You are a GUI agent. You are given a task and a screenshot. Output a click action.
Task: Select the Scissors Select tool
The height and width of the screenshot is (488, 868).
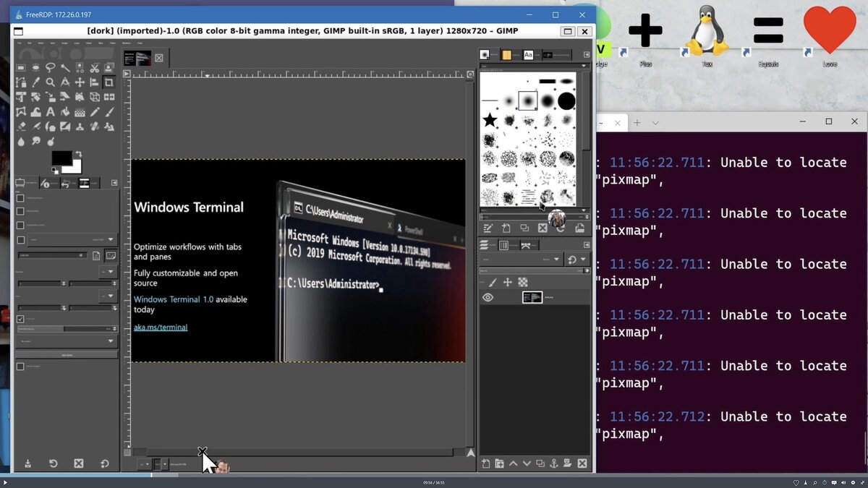coord(95,67)
